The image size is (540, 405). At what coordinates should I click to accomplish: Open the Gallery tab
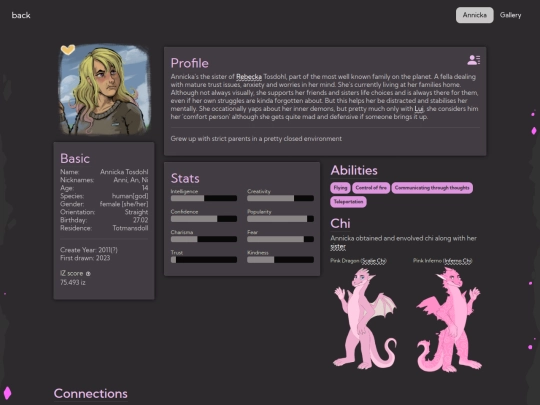tap(510, 15)
